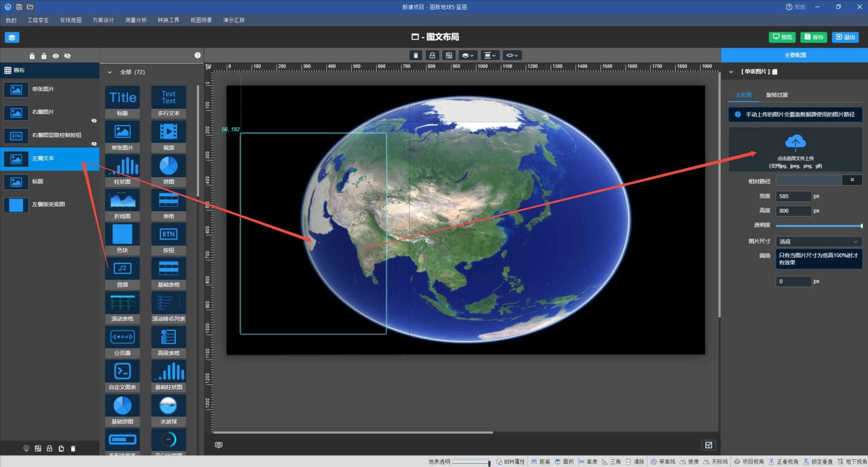Click the blue layers icon button

pyautogui.click(x=12, y=37)
